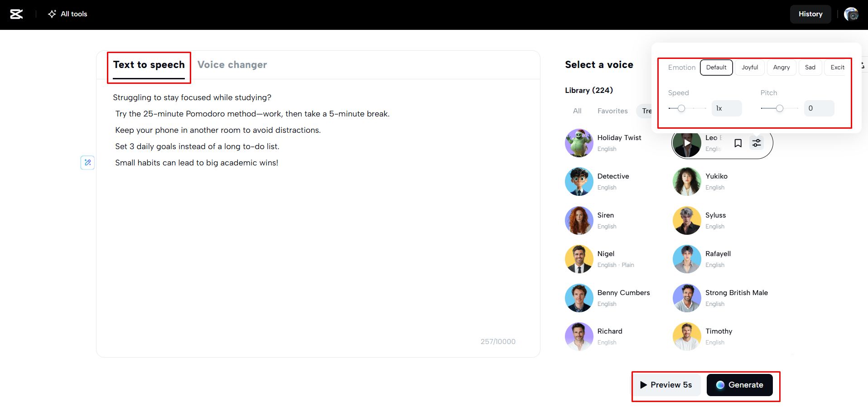This screenshot has height=412, width=868.
Task: Click the Pitch value input field
Action: coord(819,108)
